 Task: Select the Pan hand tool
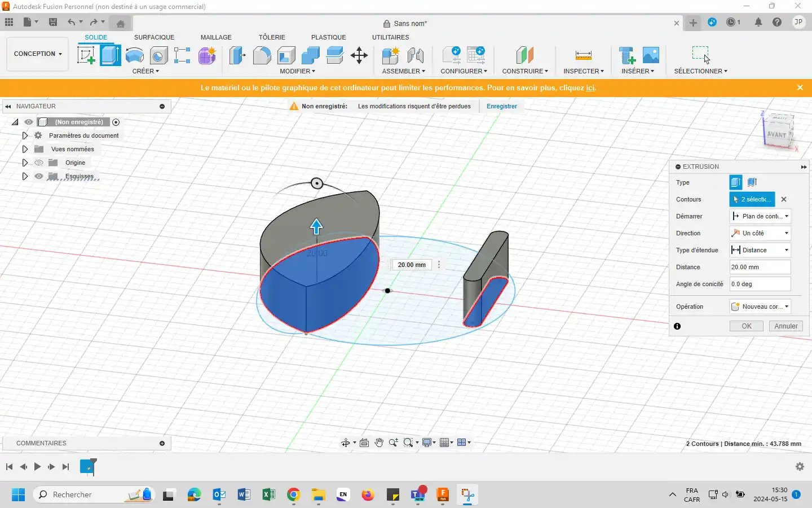pyautogui.click(x=379, y=443)
